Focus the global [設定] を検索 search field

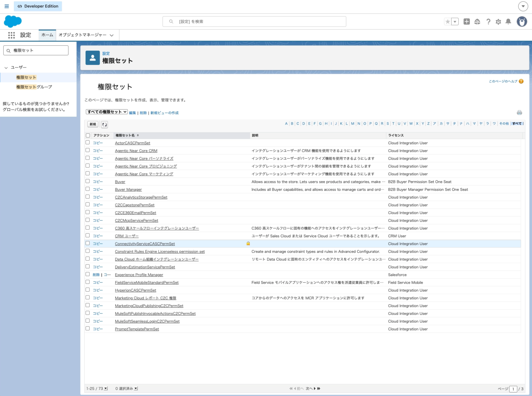254,21
